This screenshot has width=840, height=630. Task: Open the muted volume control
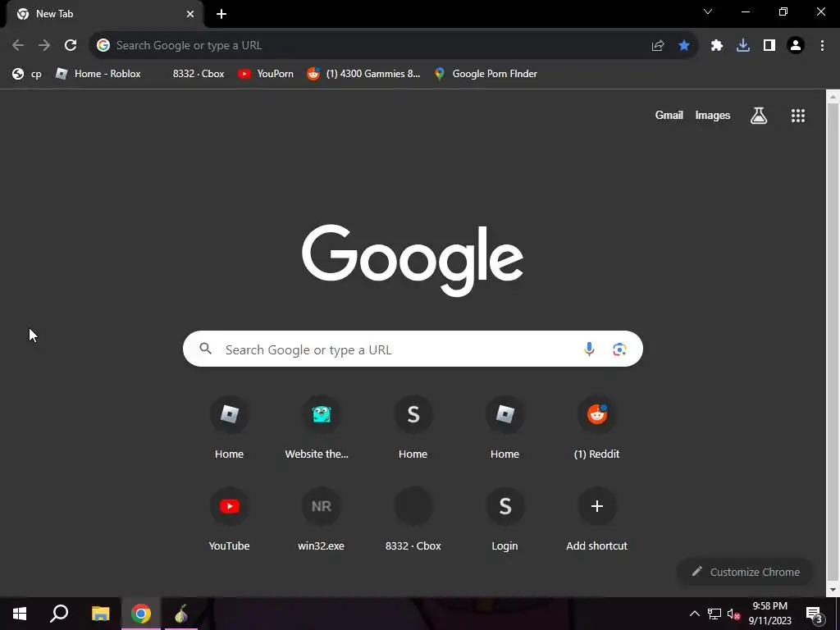point(734,614)
